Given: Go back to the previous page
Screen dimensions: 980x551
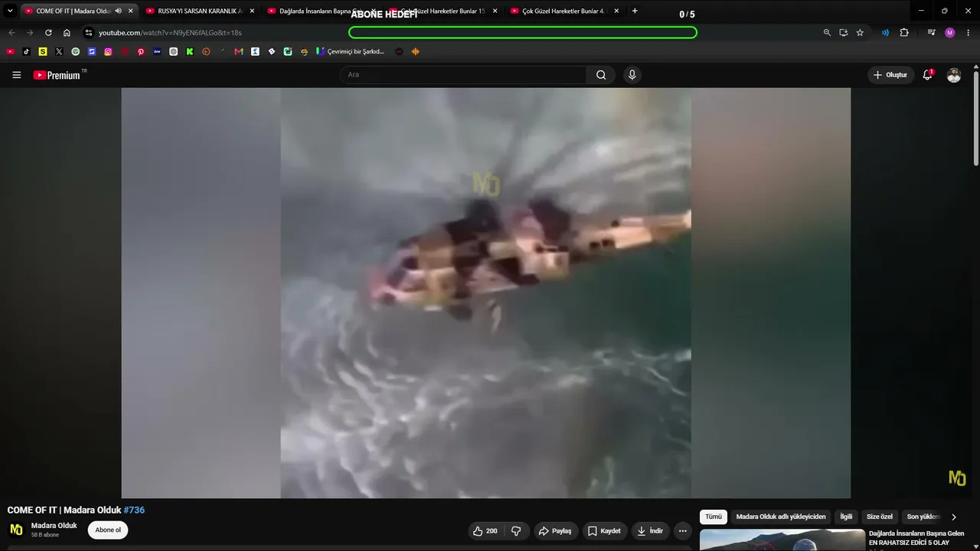Looking at the screenshot, I should (11, 33).
